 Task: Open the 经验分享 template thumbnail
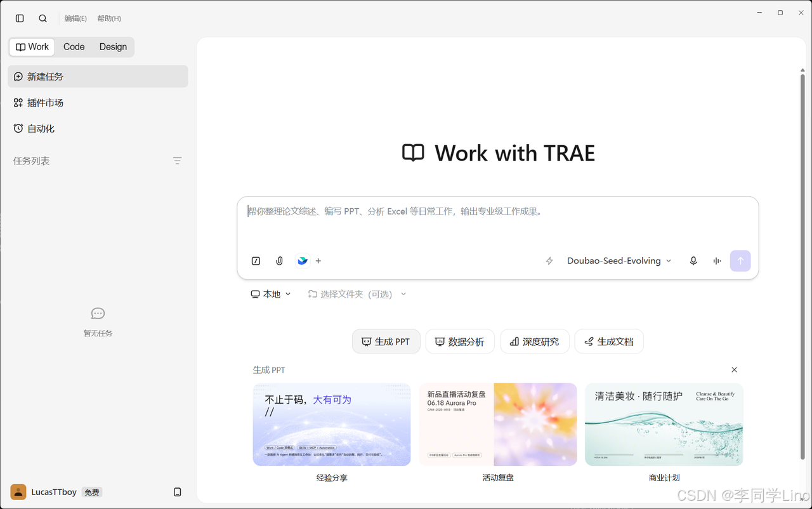(332, 425)
